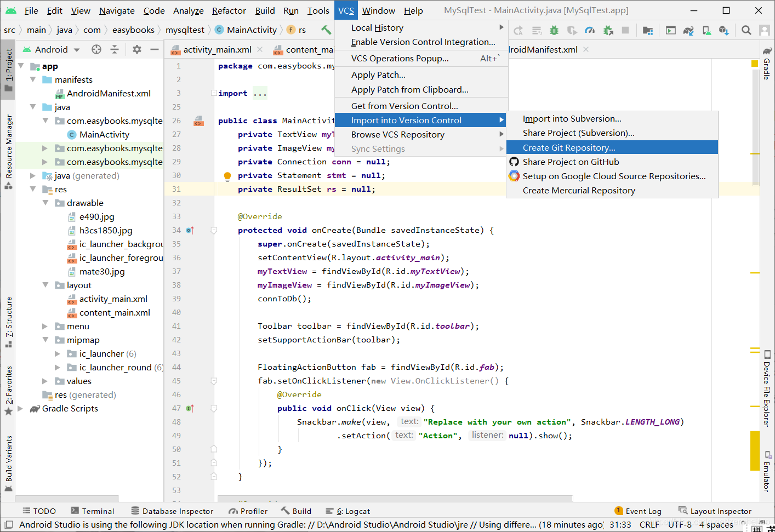
Task: Select the Profiler icon in the toolbar
Action: click(590, 30)
